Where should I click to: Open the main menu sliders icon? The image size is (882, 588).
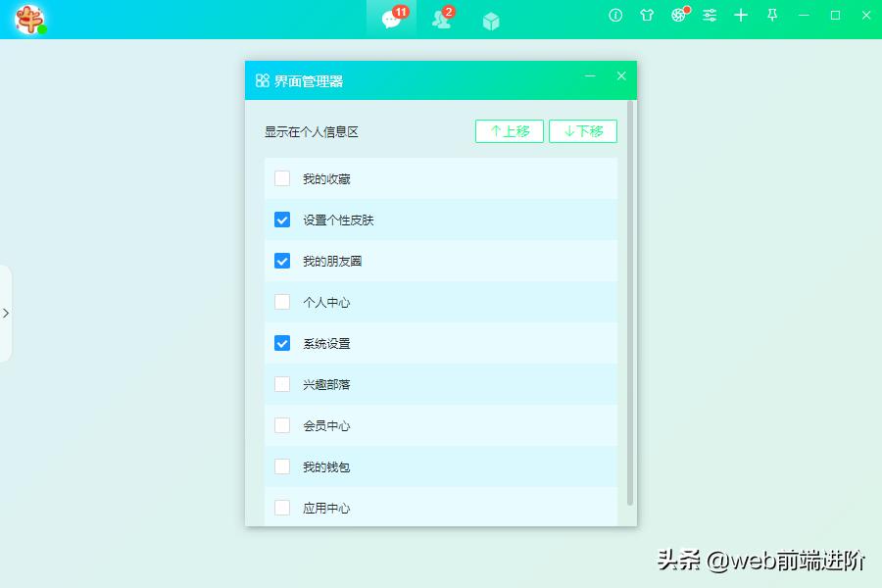pyautogui.click(x=709, y=16)
